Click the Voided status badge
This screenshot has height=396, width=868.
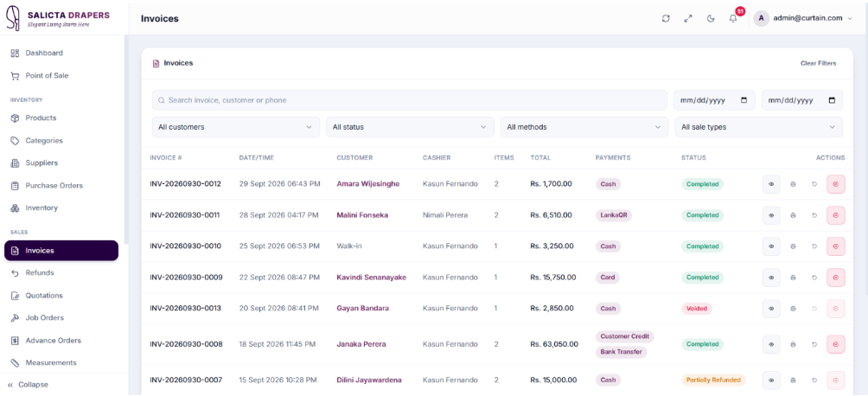click(697, 309)
